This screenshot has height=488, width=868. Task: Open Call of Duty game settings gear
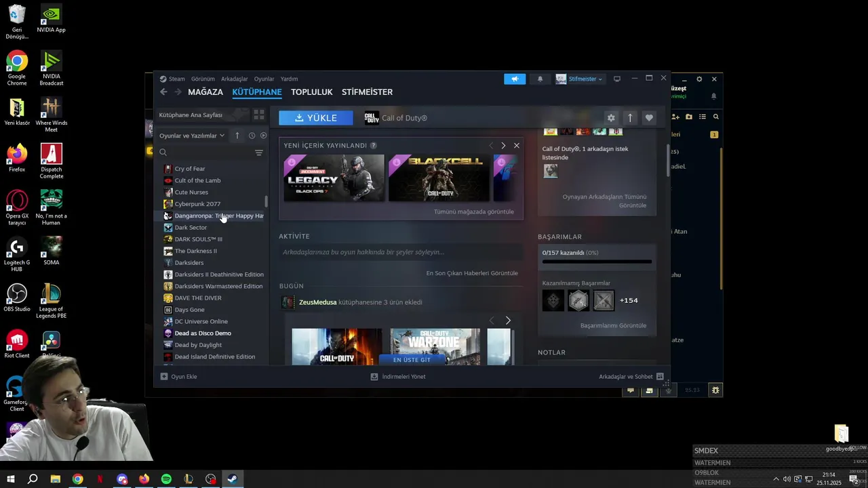tap(611, 118)
